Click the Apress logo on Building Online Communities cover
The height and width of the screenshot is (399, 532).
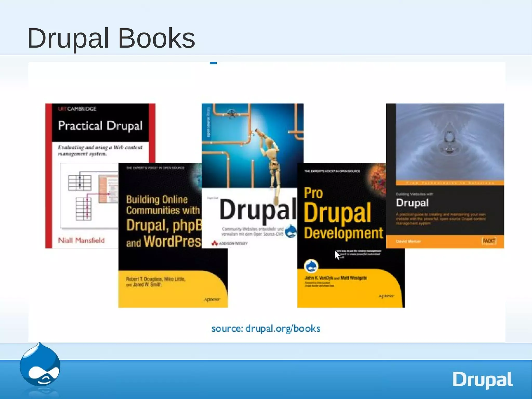pos(212,299)
